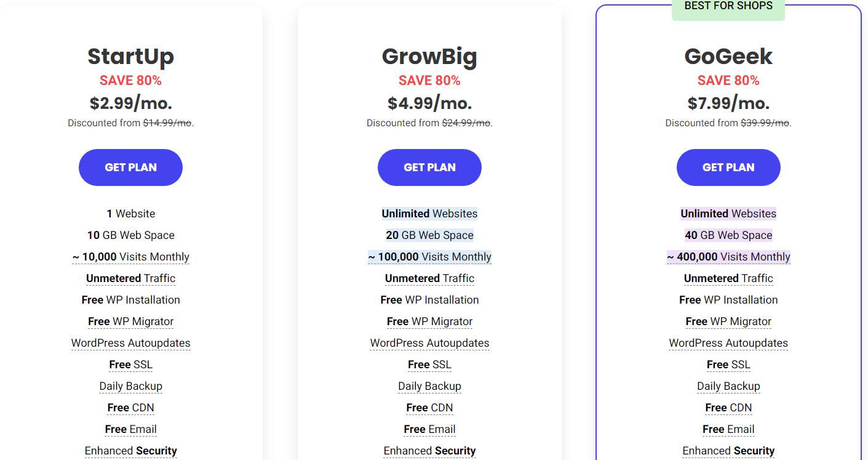
Task: Click 'Free WP Migrator' in StartUp plan
Action: tap(130, 321)
